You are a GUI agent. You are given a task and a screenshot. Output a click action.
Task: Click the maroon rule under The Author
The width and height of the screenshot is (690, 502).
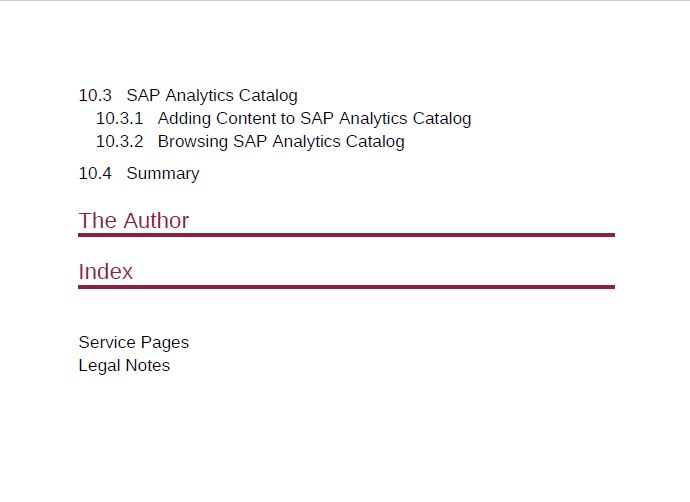click(346, 235)
